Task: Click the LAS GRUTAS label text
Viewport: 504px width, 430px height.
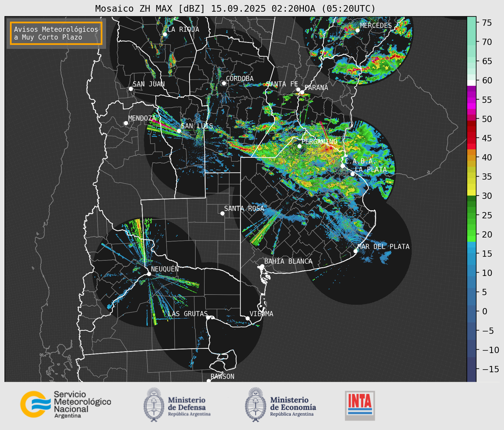Action: tap(188, 314)
